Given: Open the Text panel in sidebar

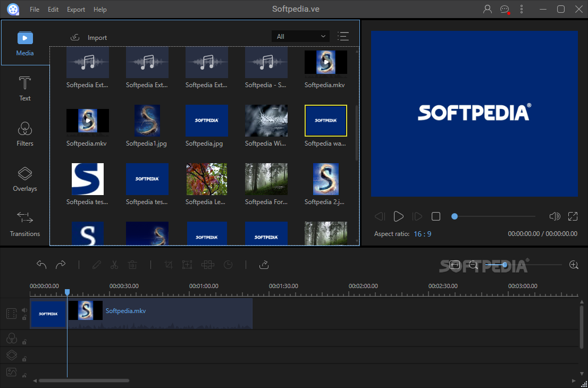Looking at the screenshot, I should point(25,88).
